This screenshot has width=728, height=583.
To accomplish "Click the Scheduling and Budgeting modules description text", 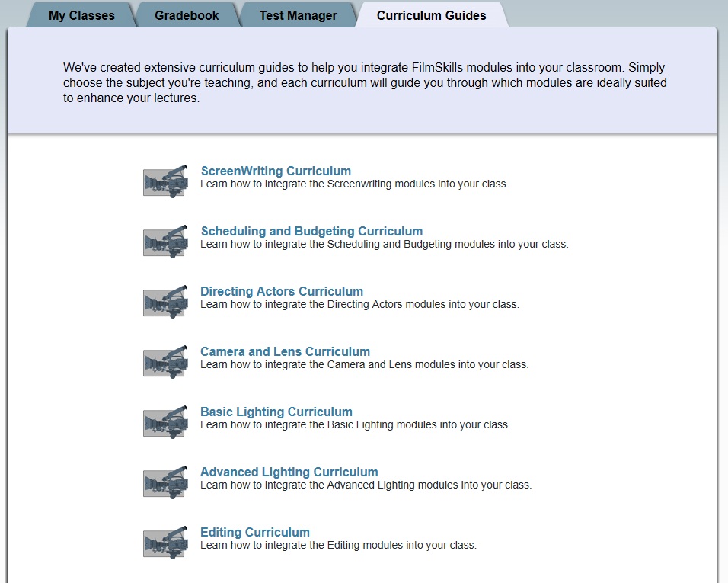I will [385, 245].
